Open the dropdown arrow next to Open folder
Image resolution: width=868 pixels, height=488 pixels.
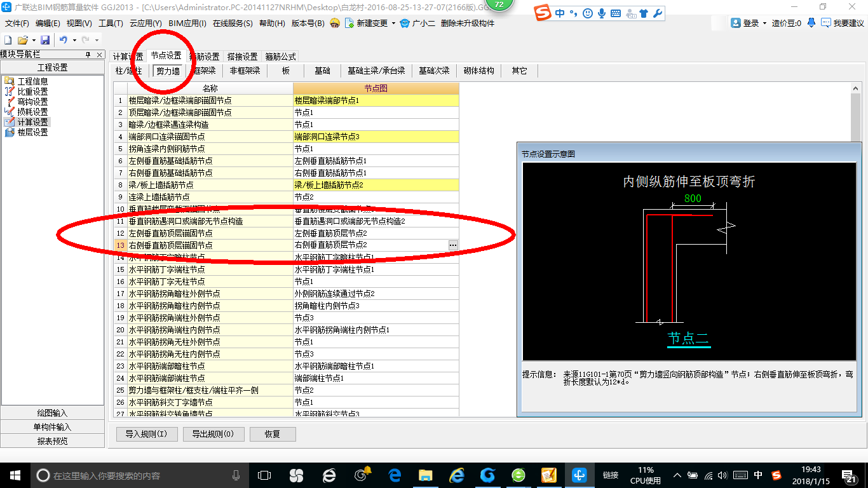[x=33, y=40]
